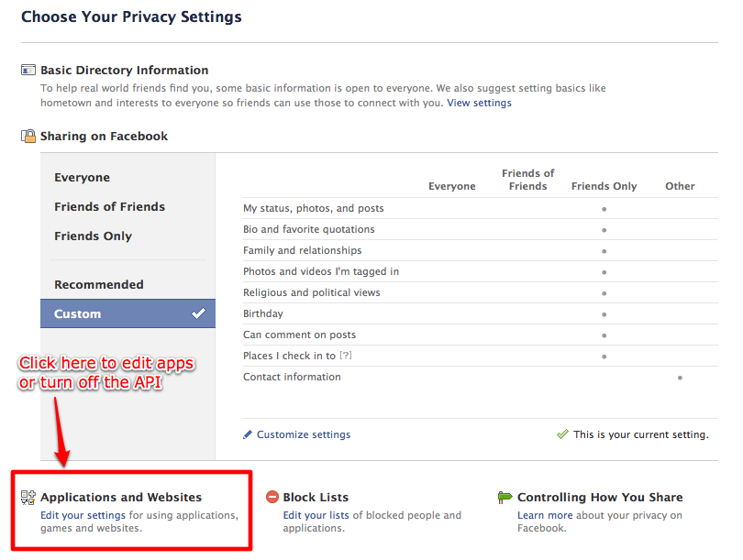Viewport: 743px width, 560px height.
Task: Click the green Controlling How You Share flag icon
Action: tap(505, 497)
